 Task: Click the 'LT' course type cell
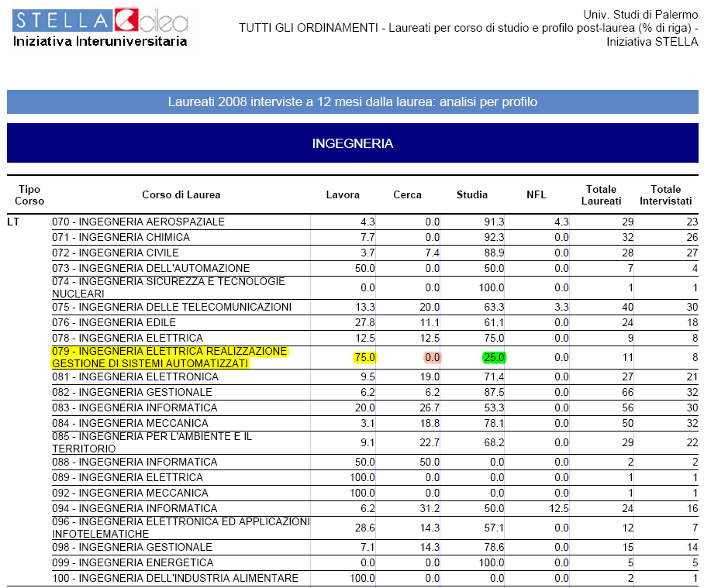tap(13, 222)
